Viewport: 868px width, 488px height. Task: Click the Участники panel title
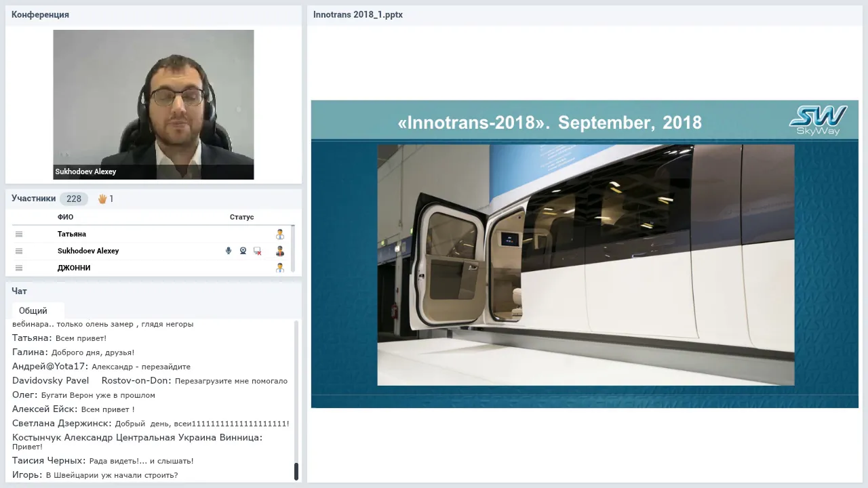[33, 199]
